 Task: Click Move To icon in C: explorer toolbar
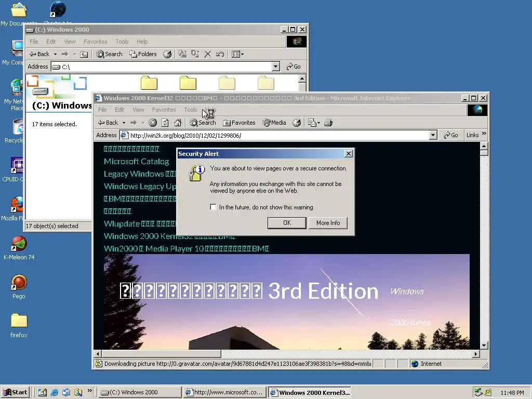click(182, 54)
